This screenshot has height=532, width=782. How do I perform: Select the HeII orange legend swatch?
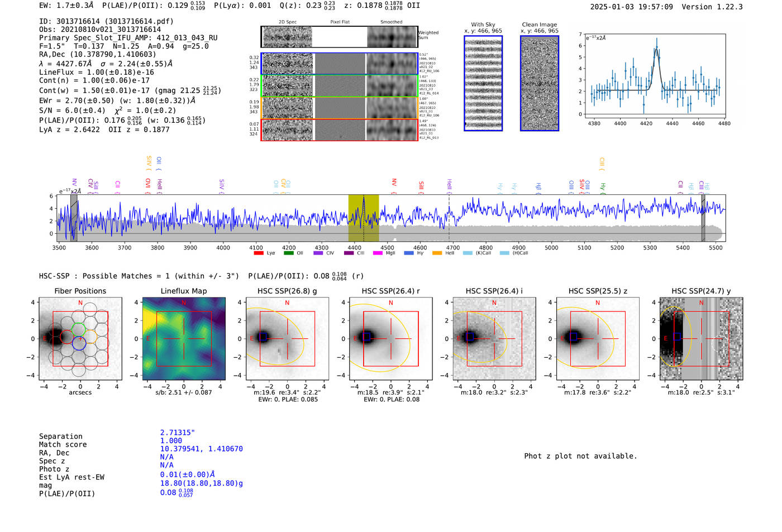[437, 253]
